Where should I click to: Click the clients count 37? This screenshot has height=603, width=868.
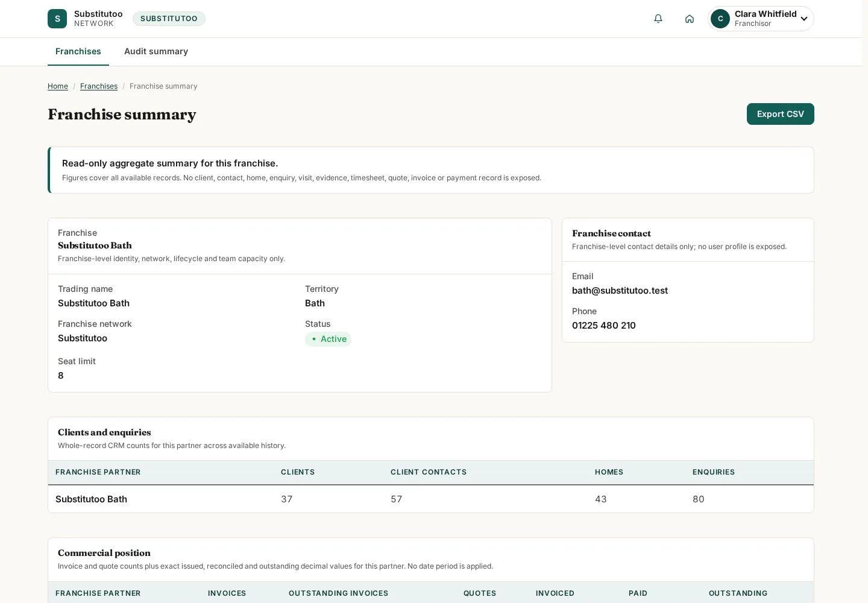pyautogui.click(x=287, y=499)
